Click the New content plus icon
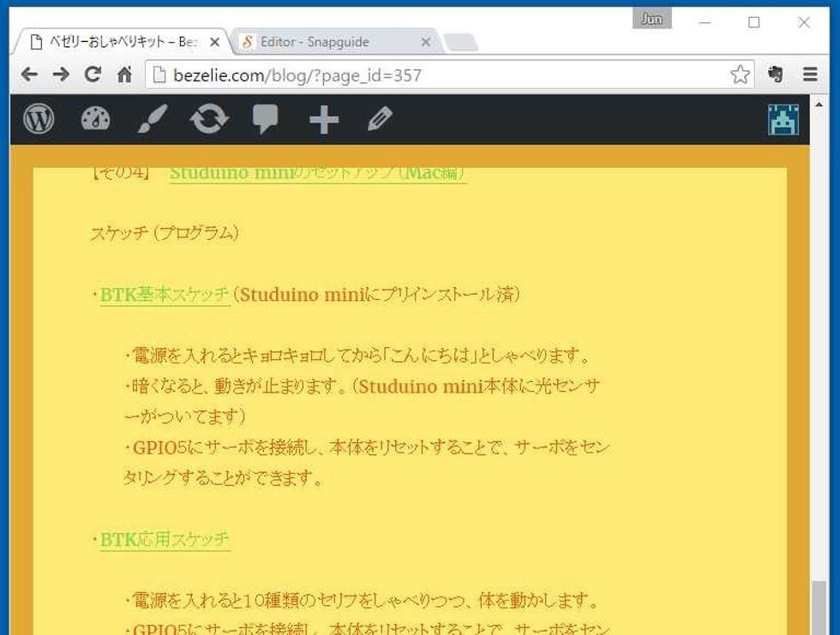This screenshot has height=635, width=840. tap(323, 120)
